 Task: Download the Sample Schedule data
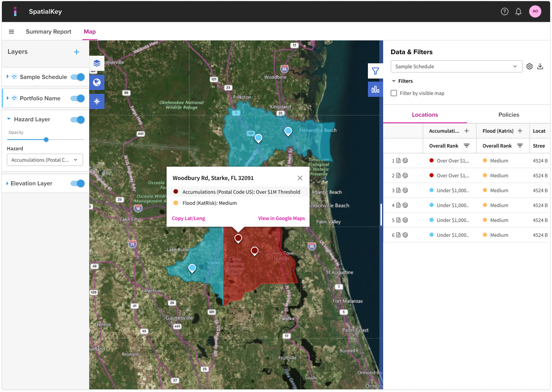click(540, 66)
